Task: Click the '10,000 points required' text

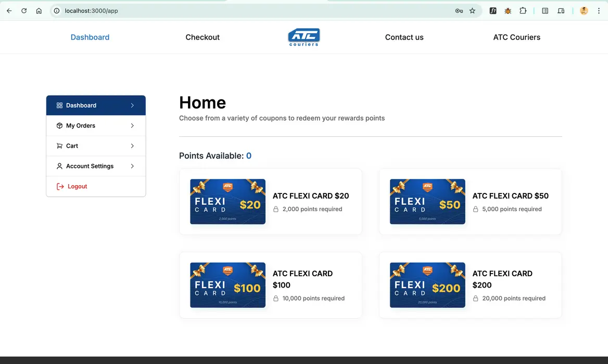Action: [x=313, y=298]
